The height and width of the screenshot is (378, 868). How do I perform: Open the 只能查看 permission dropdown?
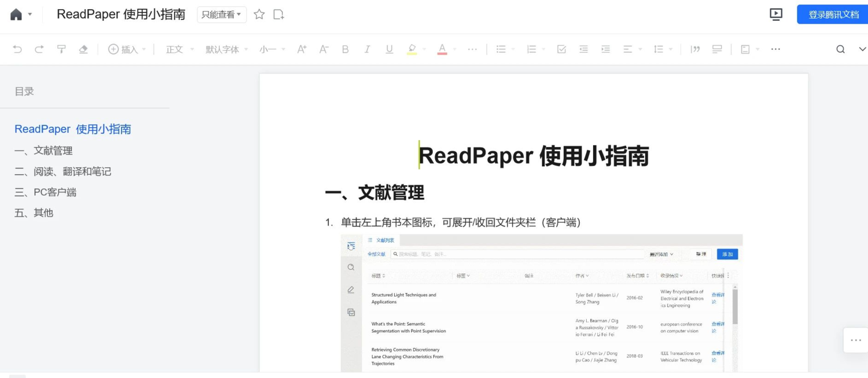click(x=222, y=14)
